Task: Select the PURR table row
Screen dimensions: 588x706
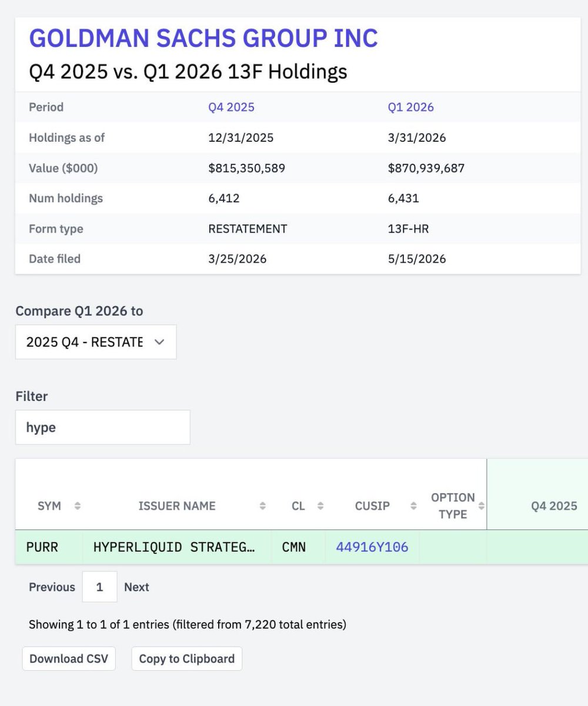Action: click(302, 547)
